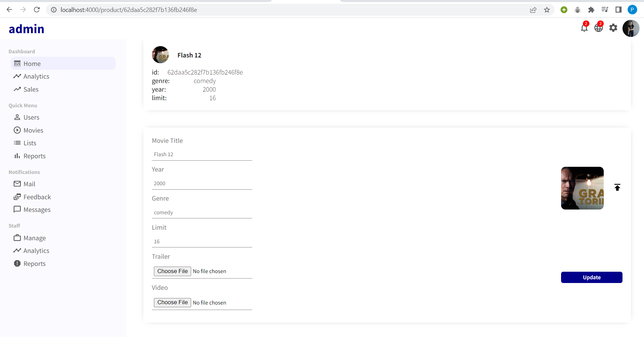The image size is (644, 337).
Task: Open Reports under Staff
Action: coord(34,263)
